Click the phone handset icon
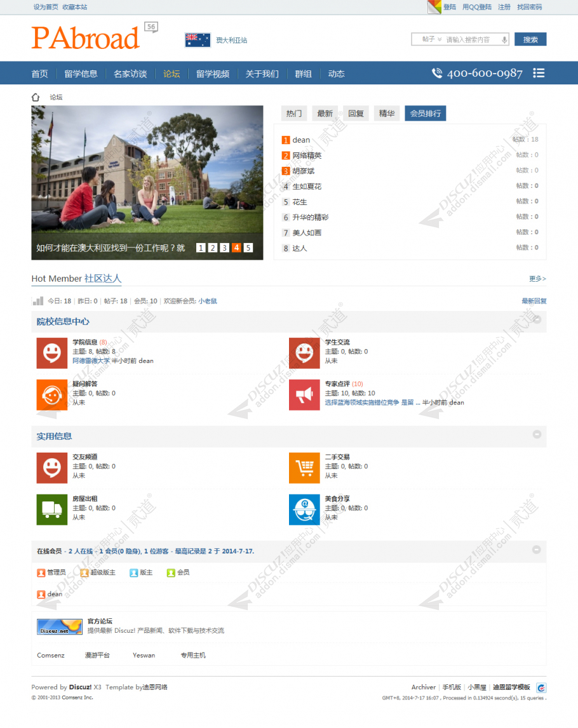 (437, 73)
